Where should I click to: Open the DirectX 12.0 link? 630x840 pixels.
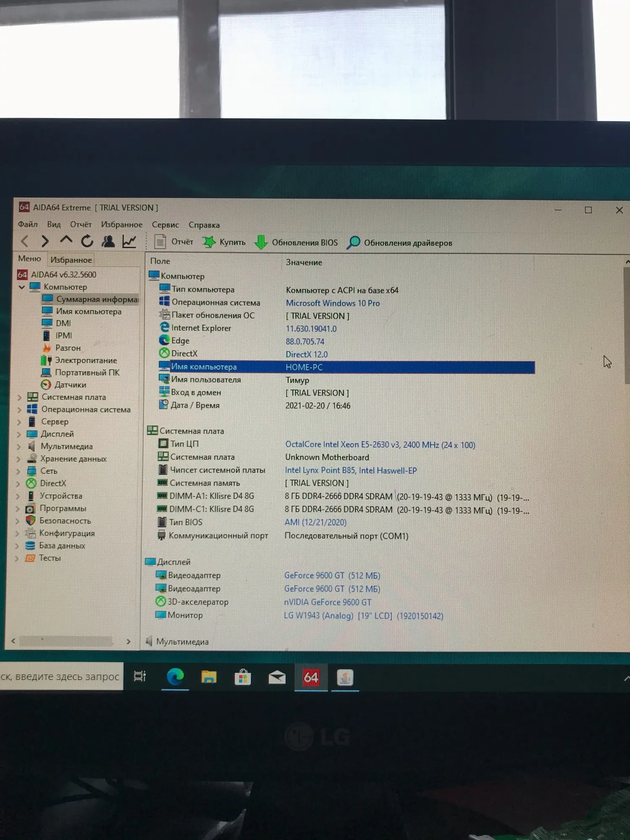pyautogui.click(x=307, y=354)
